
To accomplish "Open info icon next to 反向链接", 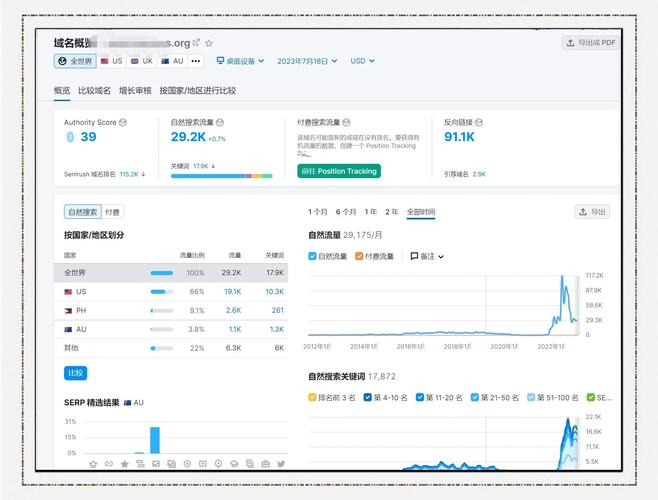I will tap(479, 122).
